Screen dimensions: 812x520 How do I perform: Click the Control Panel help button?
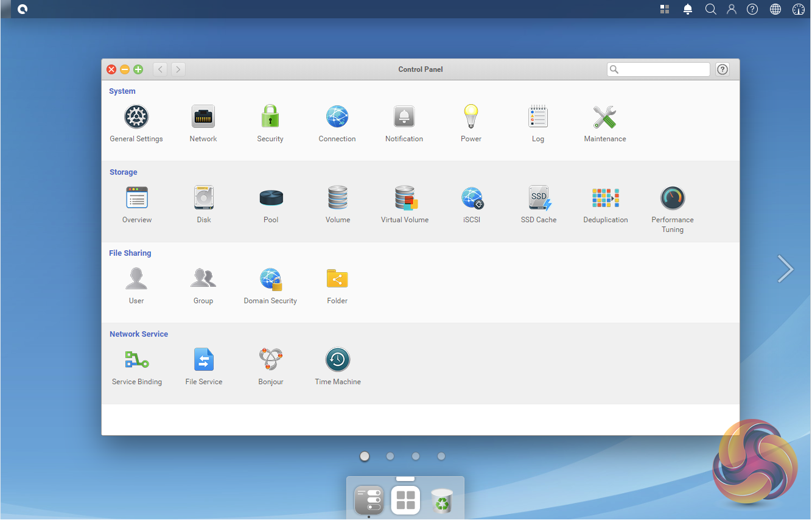point(723,69)
